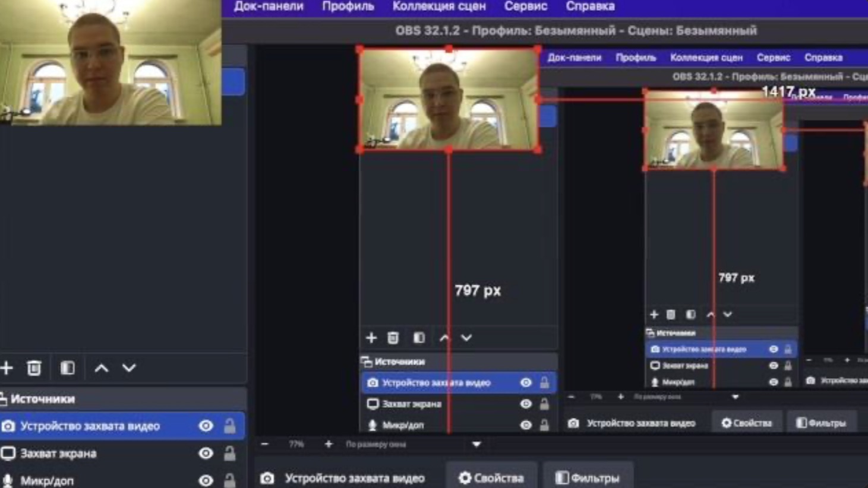Click Сервис in the mirrored menu bar inside preview
The height and width of the screenshot is (488, 868).
(774, 58)
